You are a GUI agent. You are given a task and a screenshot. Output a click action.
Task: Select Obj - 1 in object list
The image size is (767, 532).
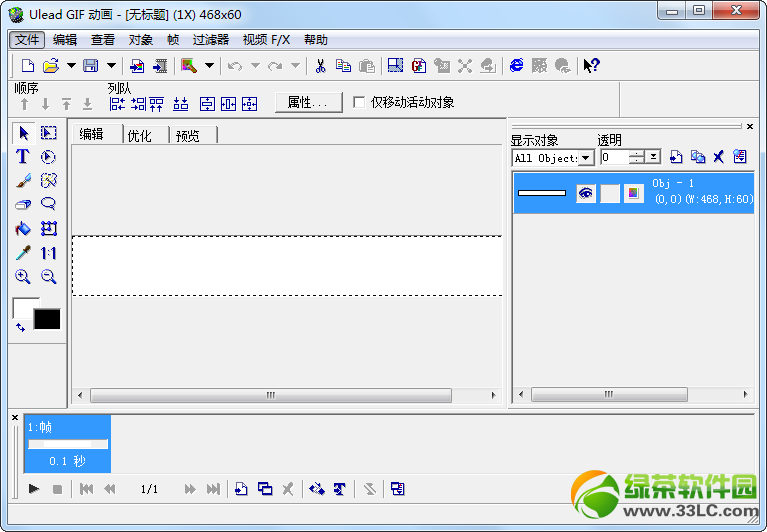633,193
